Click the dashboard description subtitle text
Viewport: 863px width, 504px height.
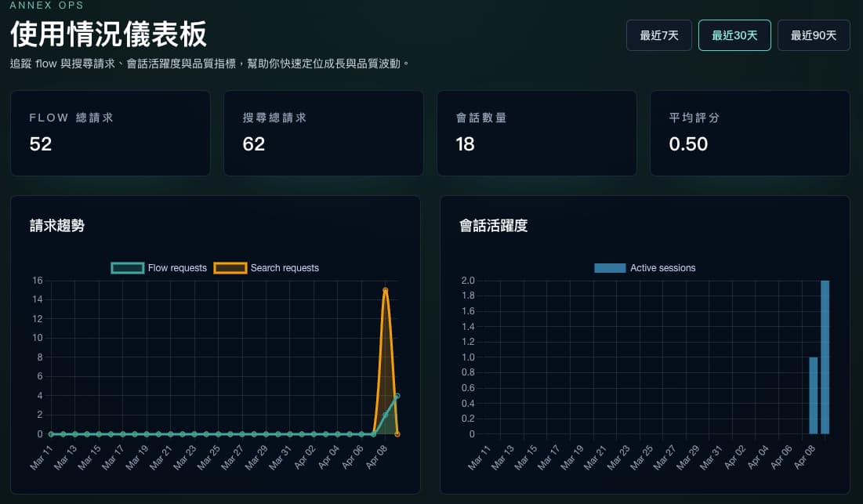coord(210,63)
